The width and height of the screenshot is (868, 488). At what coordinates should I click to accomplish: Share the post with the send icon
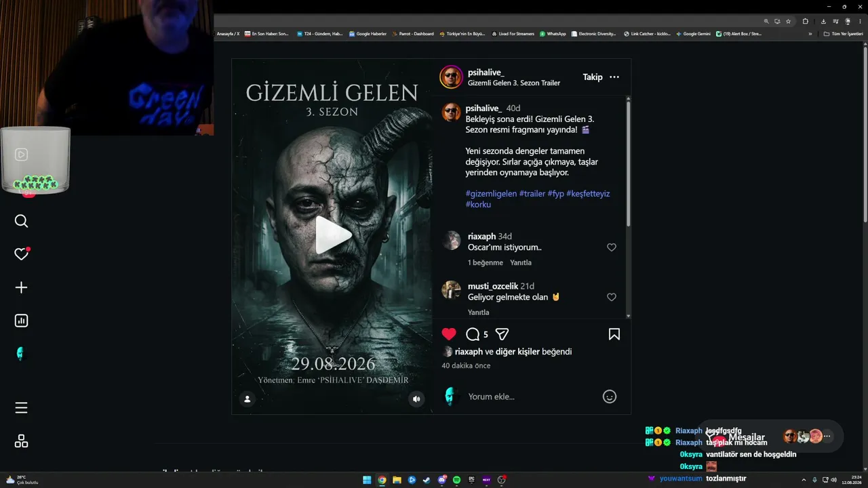[502, 334]
